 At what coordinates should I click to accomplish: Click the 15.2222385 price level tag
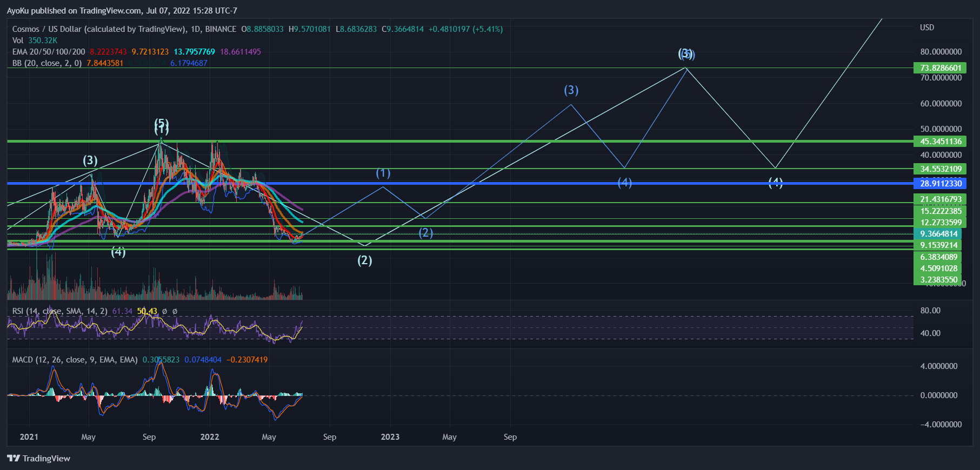pyautogui.click(x=940, y=211)
